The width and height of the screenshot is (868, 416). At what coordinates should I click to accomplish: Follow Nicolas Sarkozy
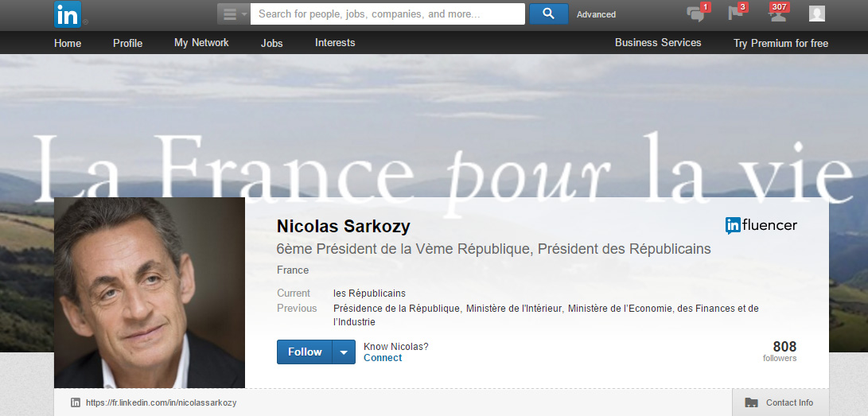pos(305,352)
